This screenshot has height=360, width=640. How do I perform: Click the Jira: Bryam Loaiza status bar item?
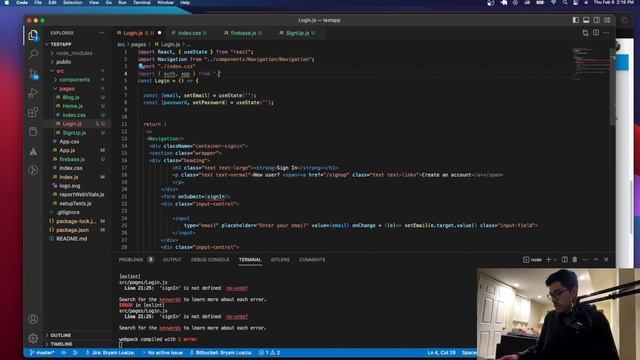pos(110,353)
